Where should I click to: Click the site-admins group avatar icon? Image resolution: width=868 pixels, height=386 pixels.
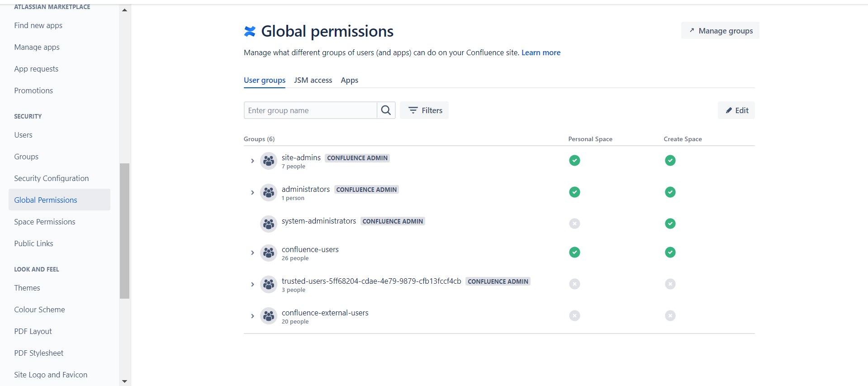coord(269,161)
